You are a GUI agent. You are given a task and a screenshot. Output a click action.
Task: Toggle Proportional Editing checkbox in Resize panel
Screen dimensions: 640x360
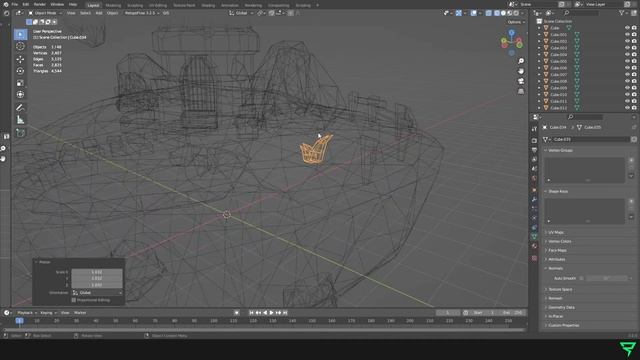(74, 300)
